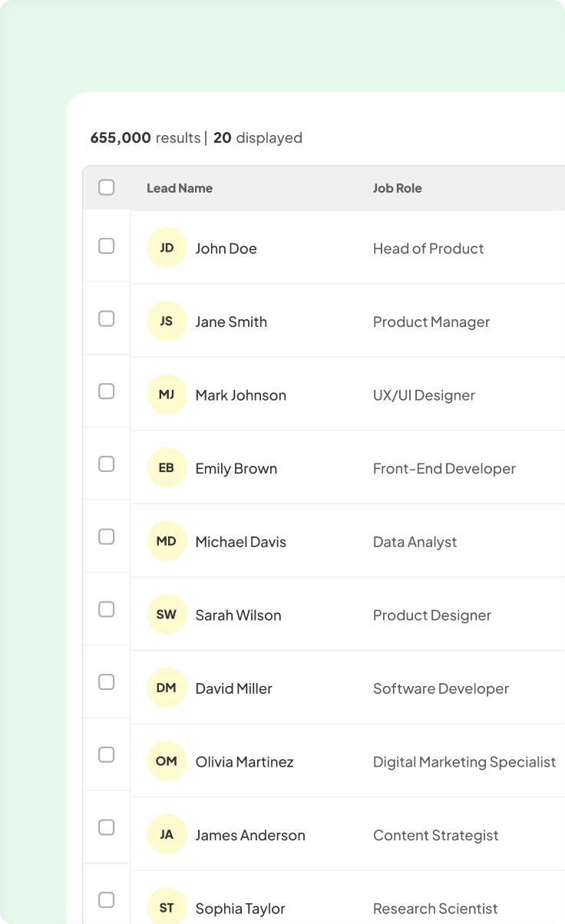
Task: Tick the checkbox beside Emily Brown
Action: coord(107,464)
